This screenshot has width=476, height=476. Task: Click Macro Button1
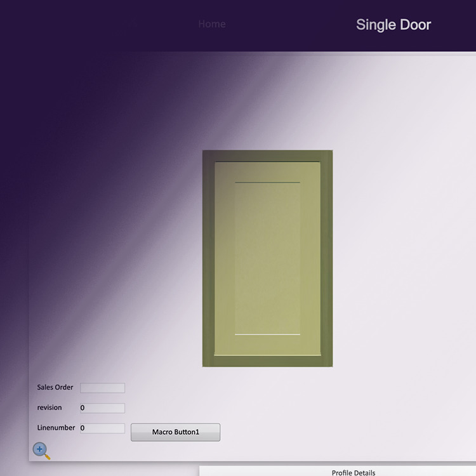[175, 432]
